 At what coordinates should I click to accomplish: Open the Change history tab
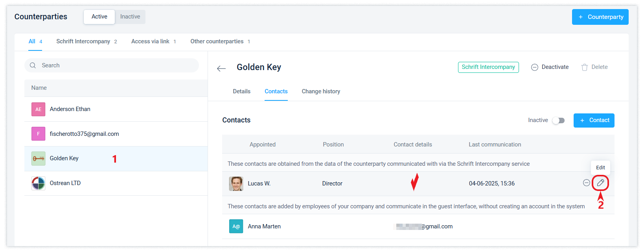pos(321,91)
